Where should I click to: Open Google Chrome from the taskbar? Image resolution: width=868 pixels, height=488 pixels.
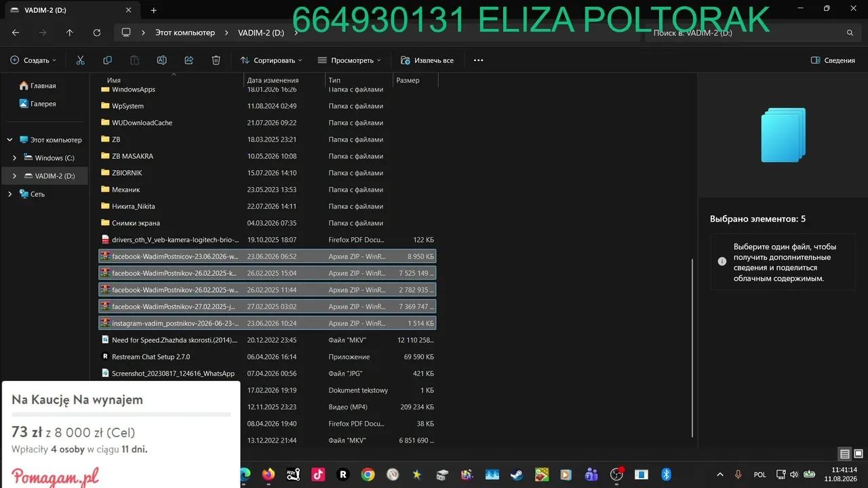tap(368, 474)
